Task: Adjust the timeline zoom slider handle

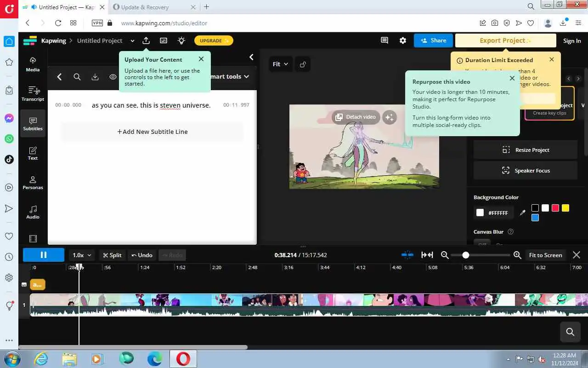Action: (466, 255)
